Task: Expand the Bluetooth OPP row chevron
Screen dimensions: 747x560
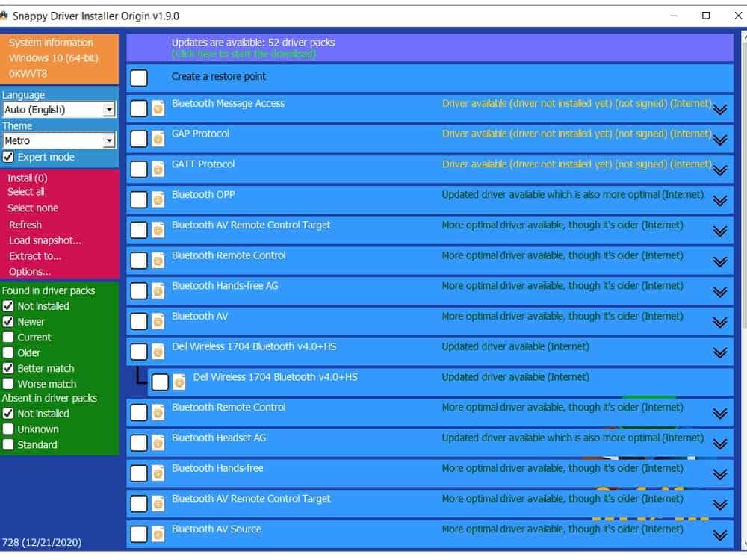Action: point(720,201)
